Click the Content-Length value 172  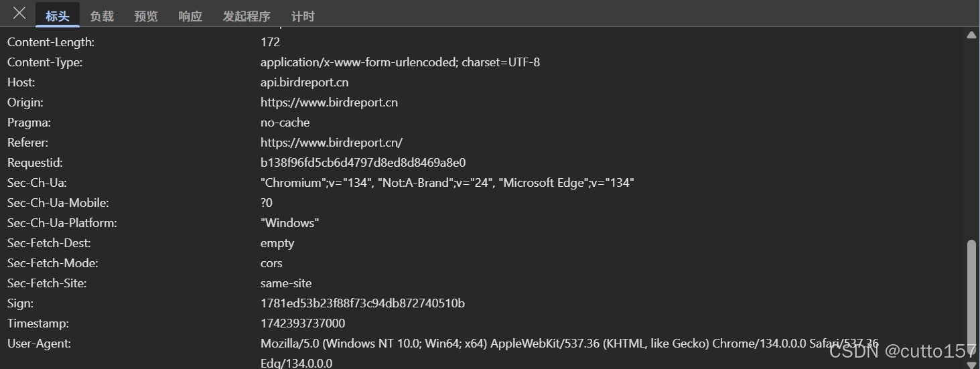270,42
